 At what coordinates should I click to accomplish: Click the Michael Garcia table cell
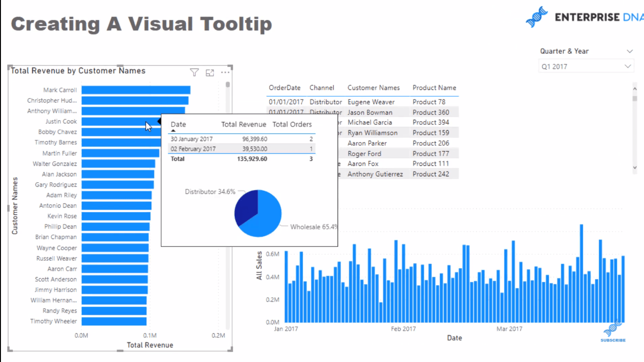pyautogui.click(x=370, y=123)
